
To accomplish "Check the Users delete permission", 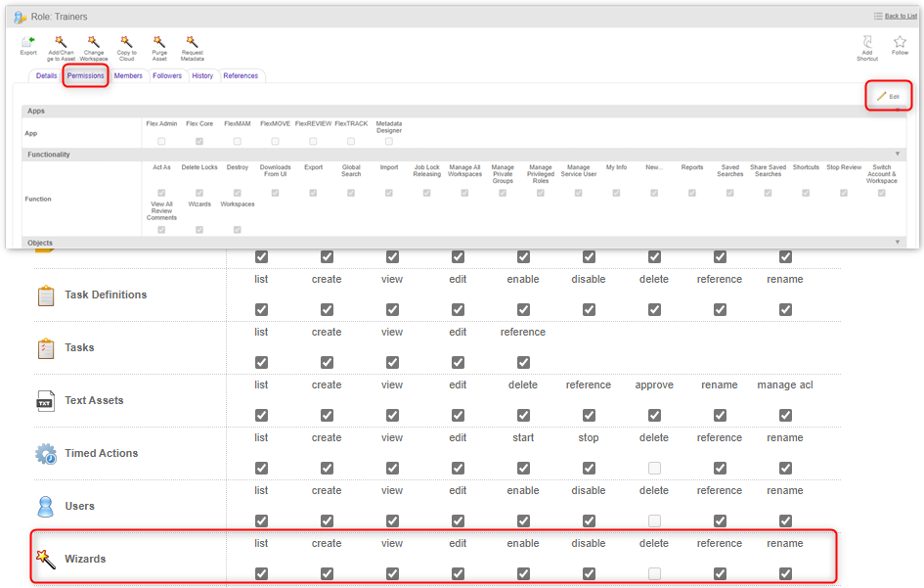I will pos(654,520).
